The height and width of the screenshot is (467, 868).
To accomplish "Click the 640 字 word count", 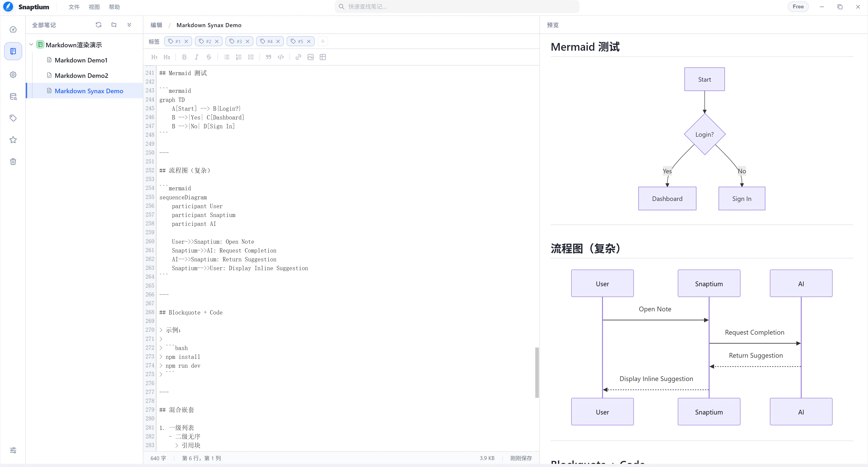I will point(158,458).
